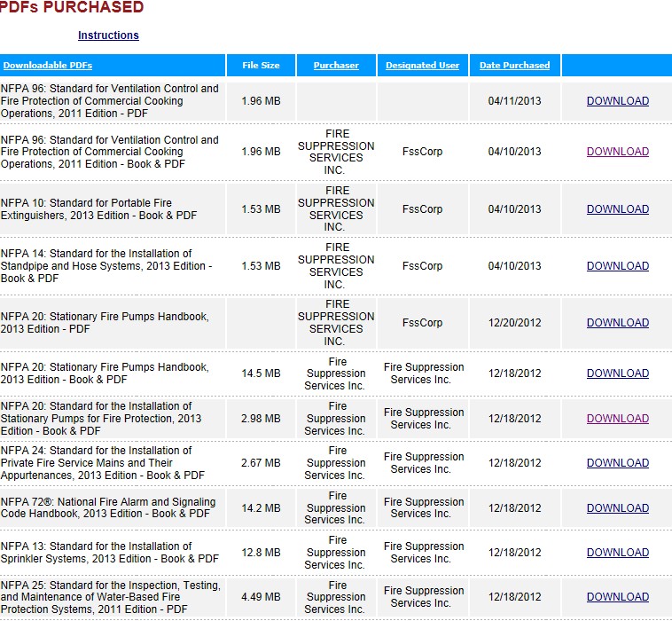Click the PDFs PURCHASED page heading
Image resolution: width=672 pixels, height=621 pixels.
tap(71, 7)
